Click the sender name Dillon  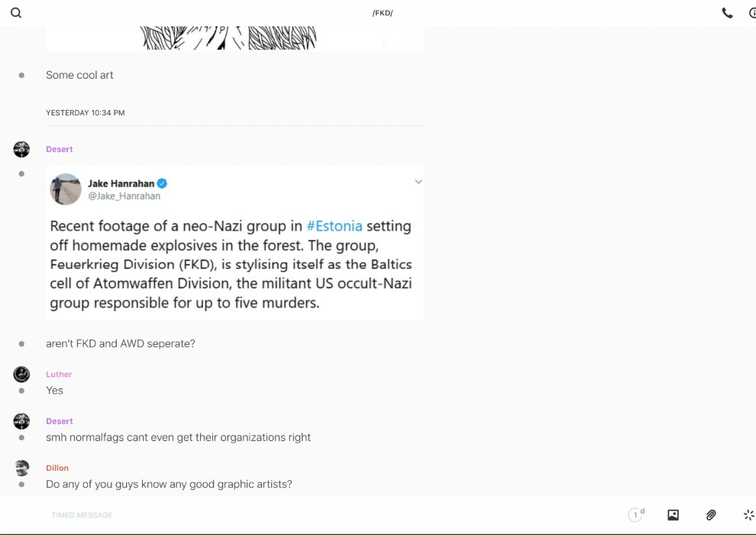click(x=57, y=468)
